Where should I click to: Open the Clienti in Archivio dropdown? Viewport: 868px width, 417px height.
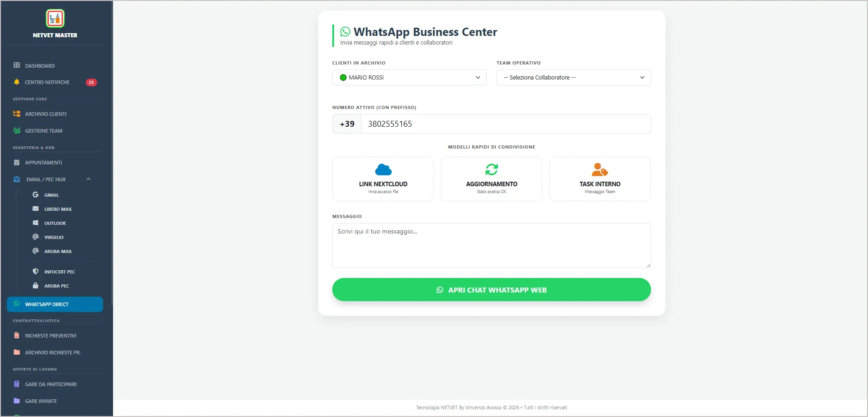[x=409, y=77]
